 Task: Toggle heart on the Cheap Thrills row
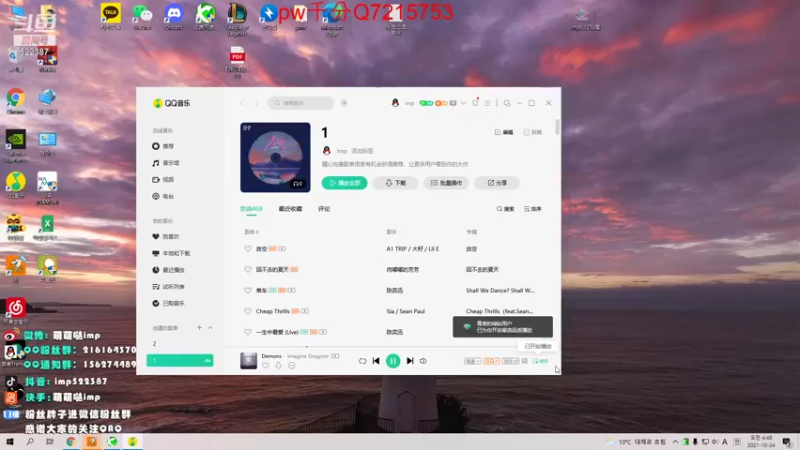click(248, 311)
